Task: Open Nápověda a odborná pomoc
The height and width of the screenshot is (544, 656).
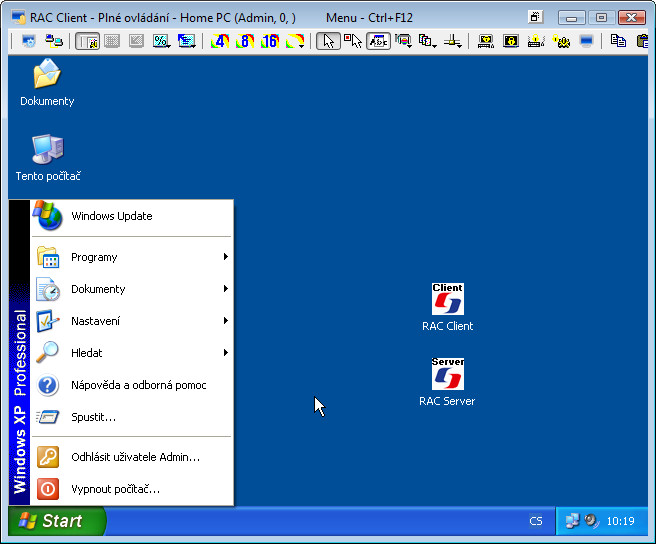Action: (x=132, y=385)
